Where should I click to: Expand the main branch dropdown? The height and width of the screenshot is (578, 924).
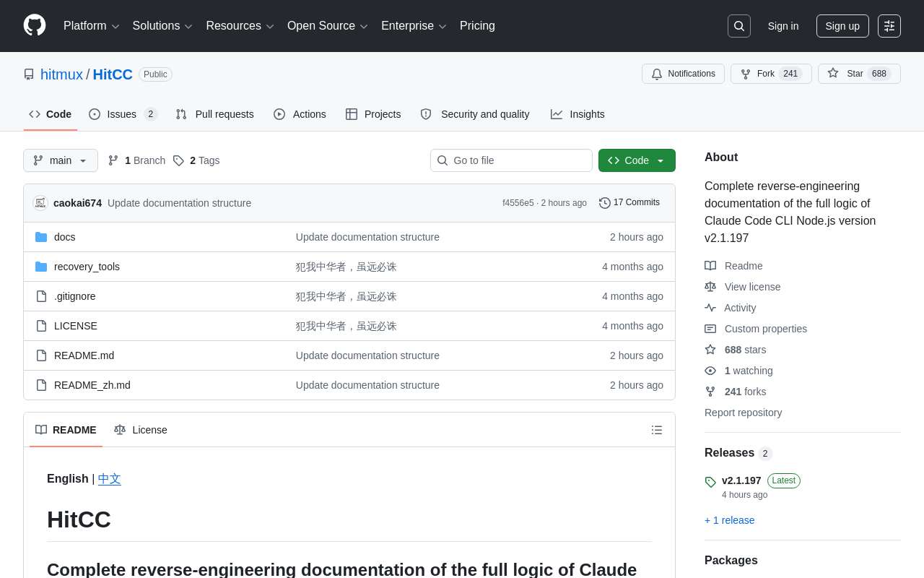point(61,160)
